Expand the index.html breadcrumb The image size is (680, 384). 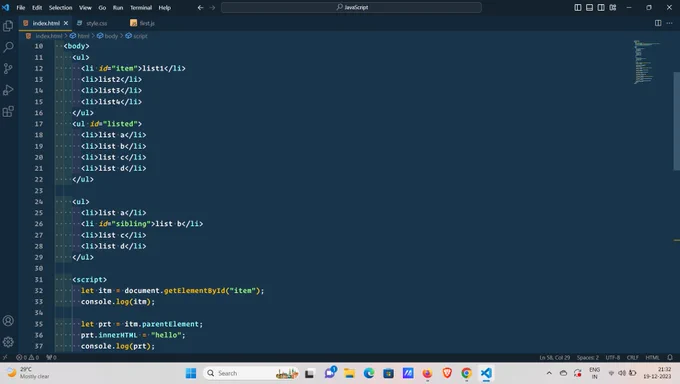coord(44,36)
